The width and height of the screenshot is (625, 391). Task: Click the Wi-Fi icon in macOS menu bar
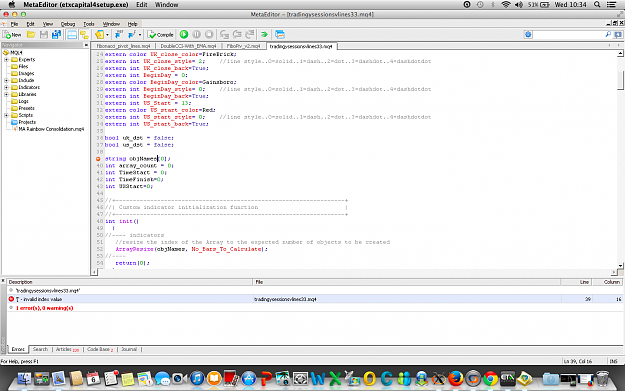[x=506, y=4]
